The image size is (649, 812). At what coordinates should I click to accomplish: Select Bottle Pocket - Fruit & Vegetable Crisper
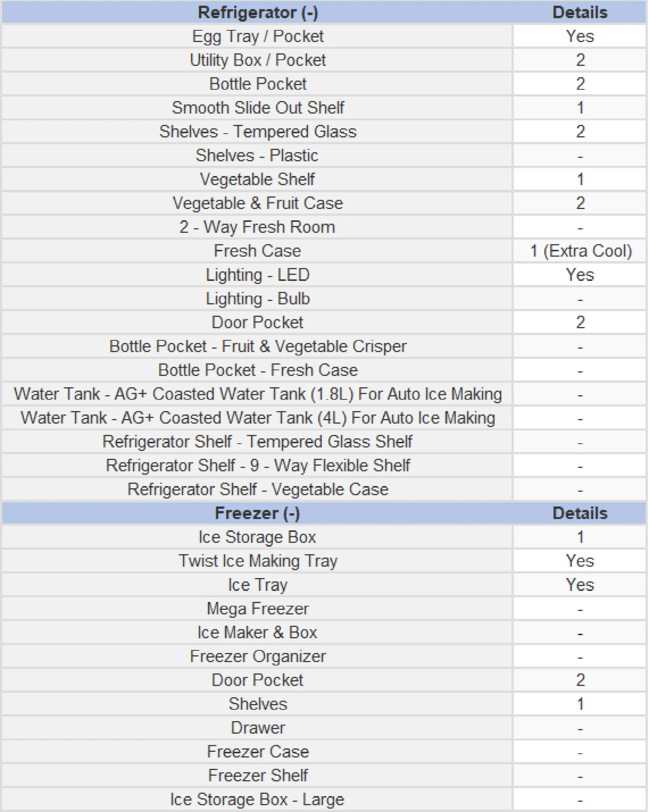coord(258,347)
